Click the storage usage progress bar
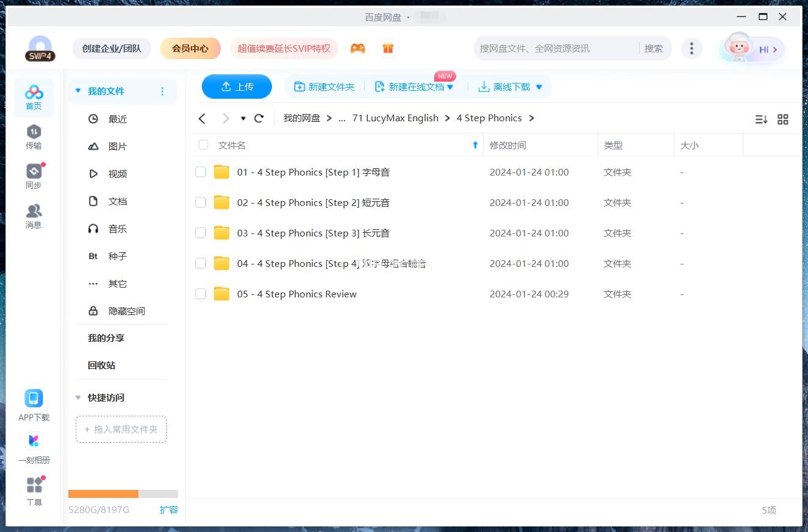 pyautogui.click(x=121, y=494)
